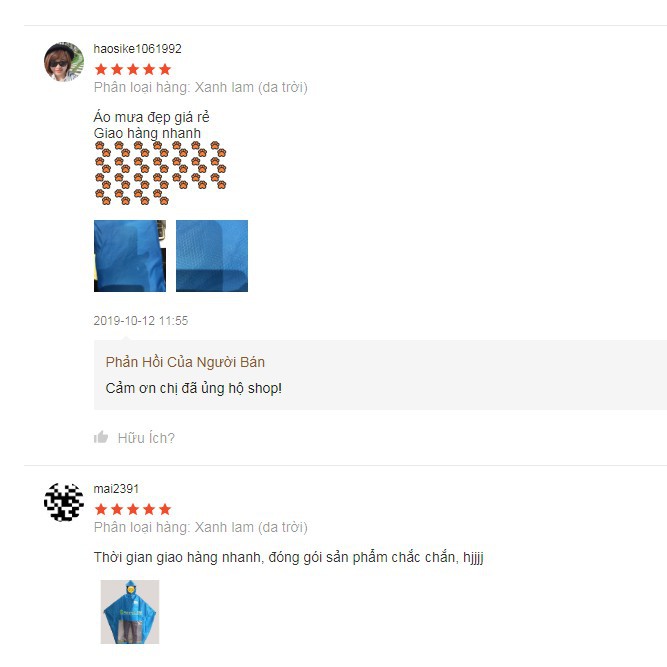Click the username haosike1061992

137,48
